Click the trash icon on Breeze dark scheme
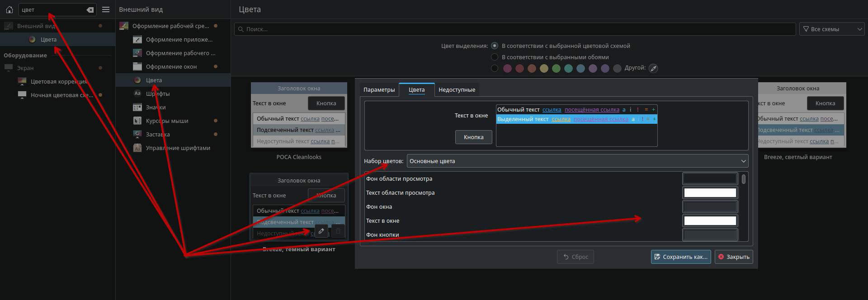Screen dimensions: 868x300 click(x=338, y=231)
